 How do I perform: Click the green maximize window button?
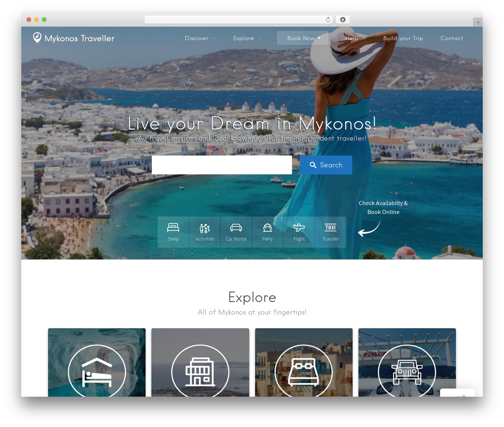click(x=44, y=19)
